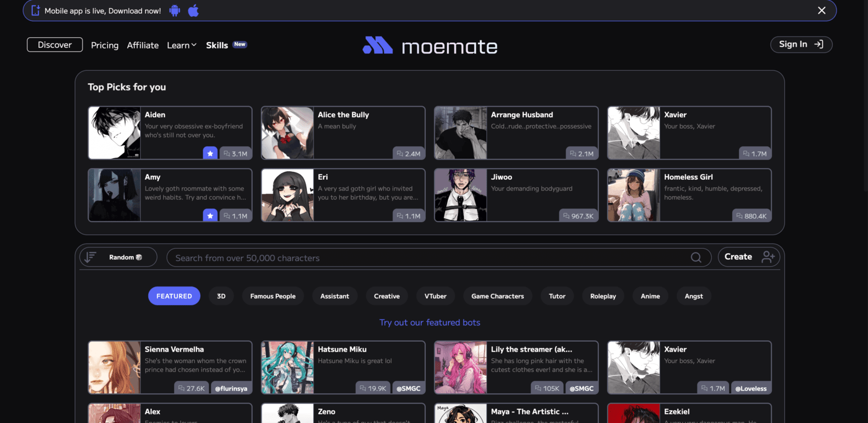Screen dimensions: 868x423
Task: Open Homeless Girl character card
Action: point(689,195)
